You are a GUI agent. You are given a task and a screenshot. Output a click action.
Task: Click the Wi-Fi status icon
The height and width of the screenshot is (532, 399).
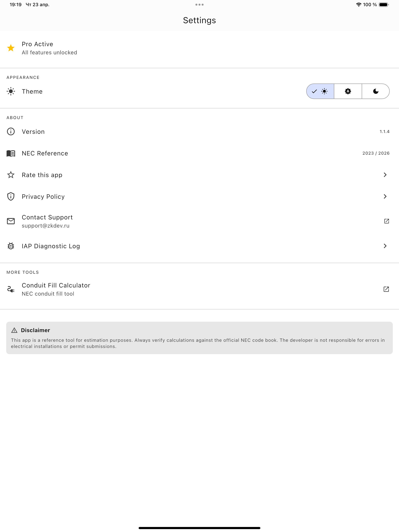(x=359, y=5)
